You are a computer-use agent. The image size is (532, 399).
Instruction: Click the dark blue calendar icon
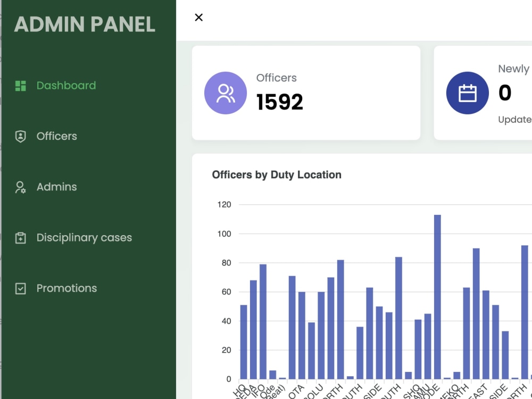click(468, 93)
